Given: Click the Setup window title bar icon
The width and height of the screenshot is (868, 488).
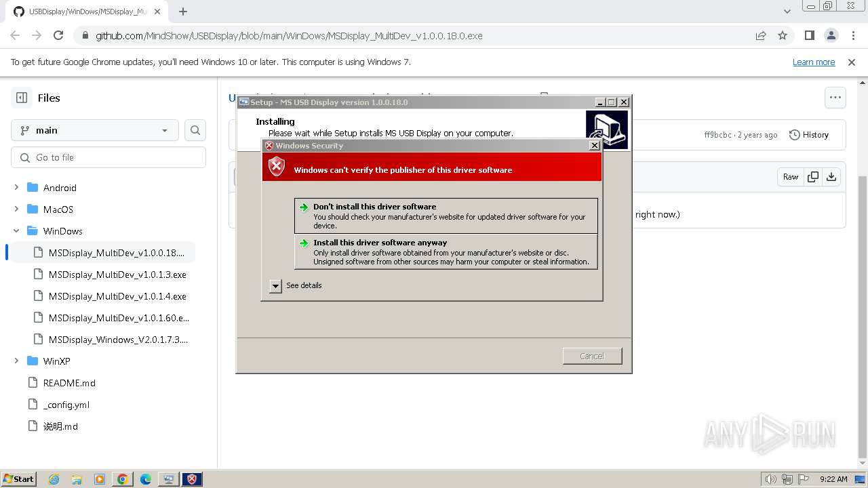Looking at the screenshot, I should click(243, 102).
